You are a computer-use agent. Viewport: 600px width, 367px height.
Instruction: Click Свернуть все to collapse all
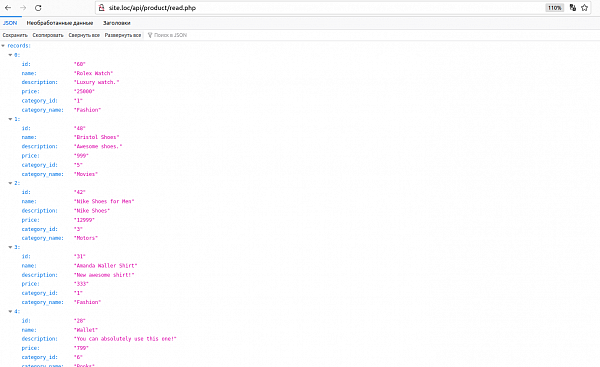point(84,35)
